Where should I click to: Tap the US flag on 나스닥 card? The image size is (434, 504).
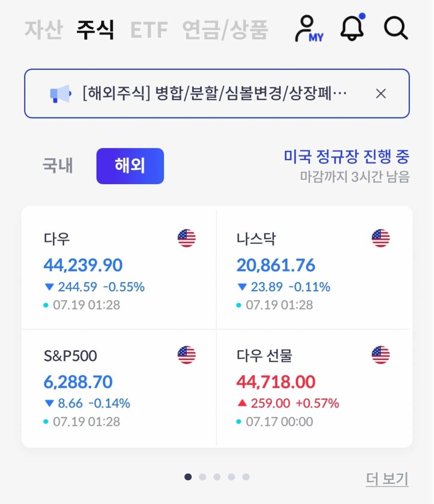pos(380,238)
